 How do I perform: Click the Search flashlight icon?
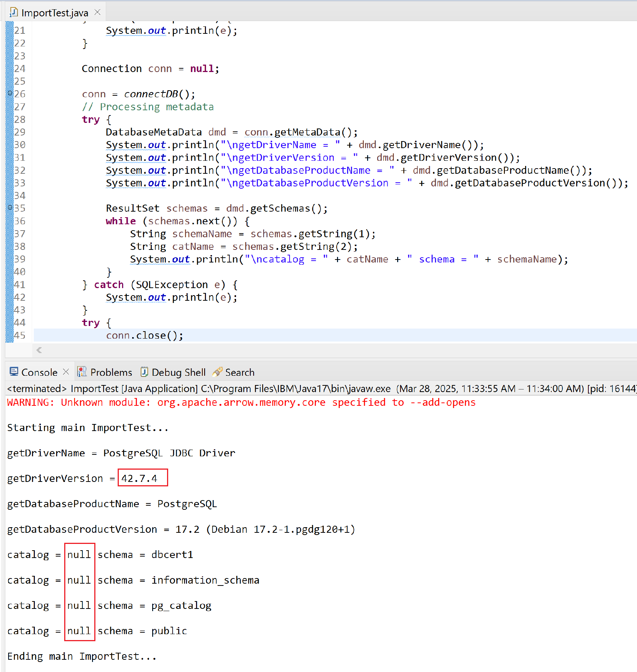[x=218, y=372]
